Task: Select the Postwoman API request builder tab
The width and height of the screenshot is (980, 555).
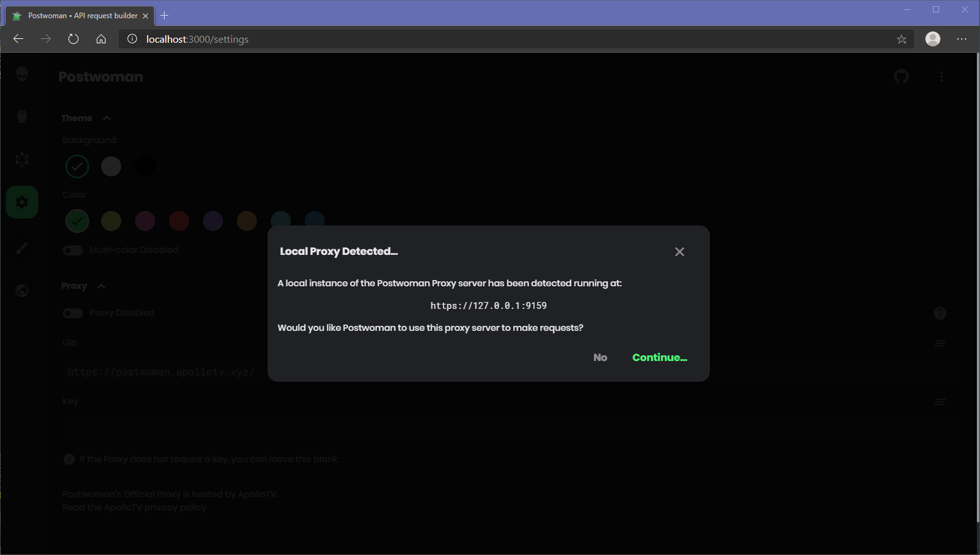Action: coord(79,16)
